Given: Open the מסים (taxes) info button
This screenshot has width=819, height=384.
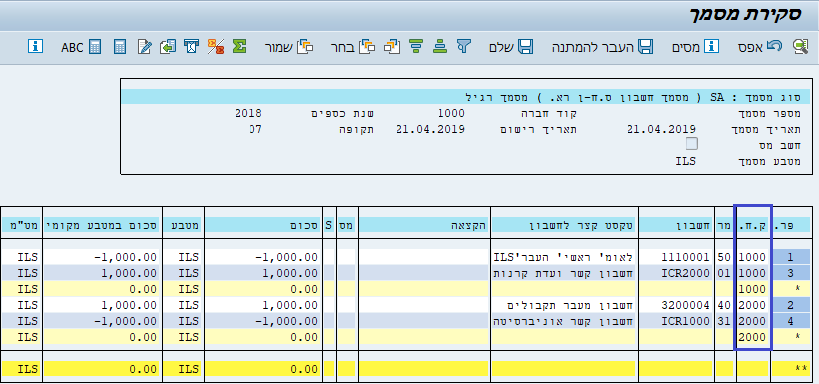Looking at the screenshot, I should pyautogui.click(x=695, y=46).
